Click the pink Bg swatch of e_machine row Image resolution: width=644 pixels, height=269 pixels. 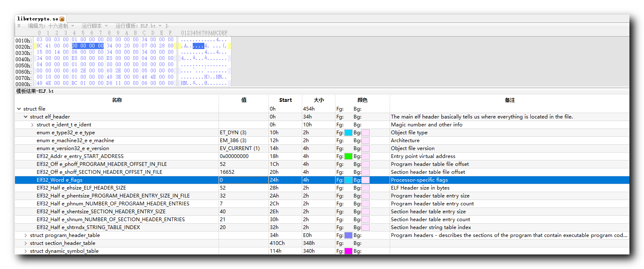pos(366,141)
